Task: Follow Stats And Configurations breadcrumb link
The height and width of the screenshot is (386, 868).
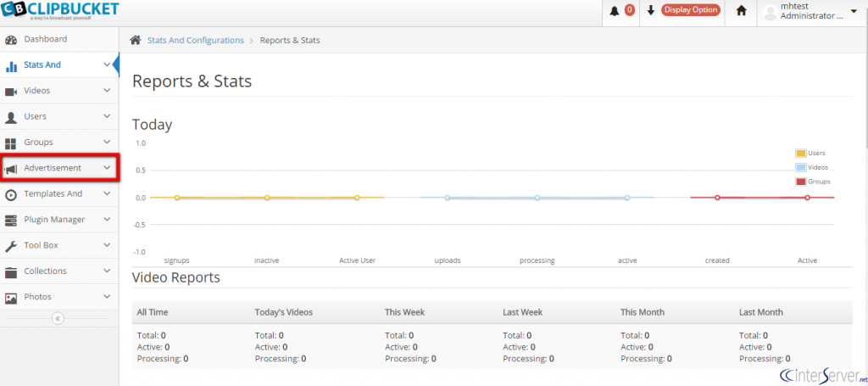Action: 196,41
